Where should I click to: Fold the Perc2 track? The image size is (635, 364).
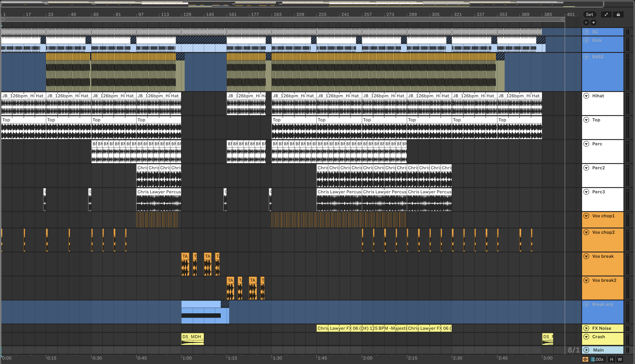pos(586,168)
